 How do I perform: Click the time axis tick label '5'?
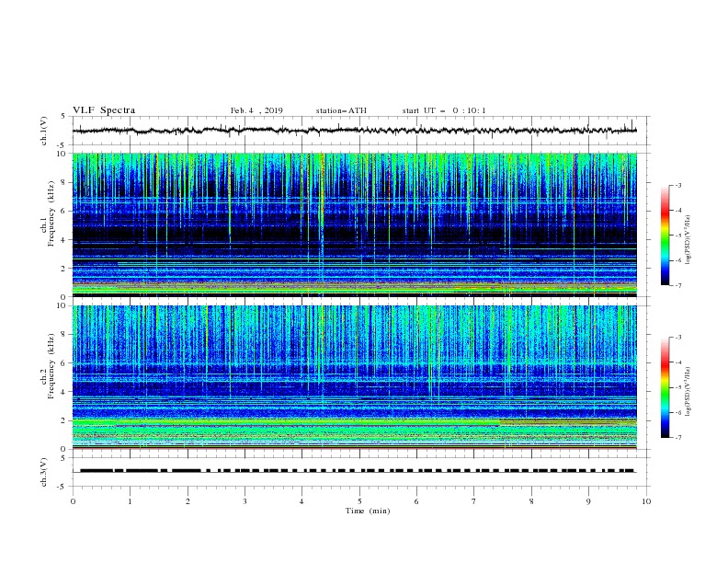359,501
